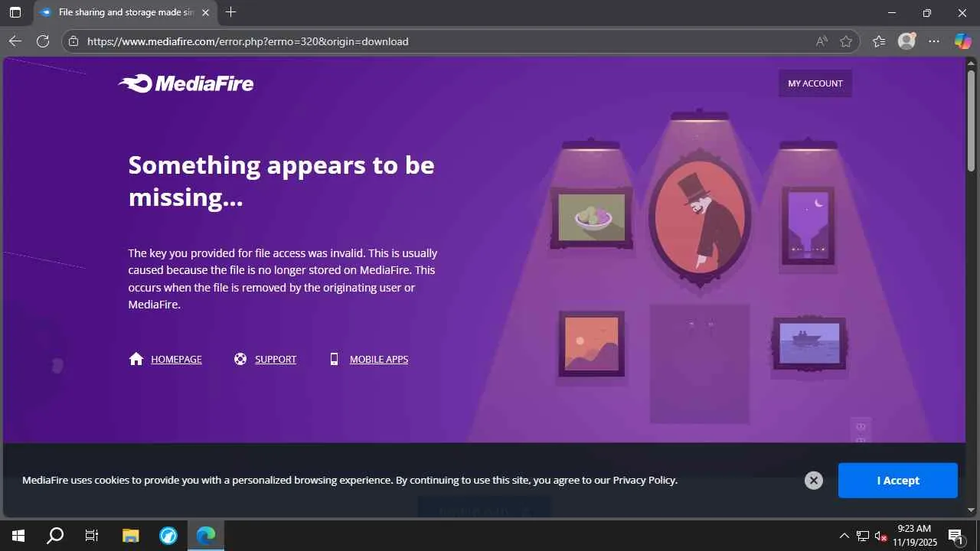This screenshot has height=551, width=980.
Task: Click the lifebuoy icon beside SUPPORT
Action: (x=240, y=359)
